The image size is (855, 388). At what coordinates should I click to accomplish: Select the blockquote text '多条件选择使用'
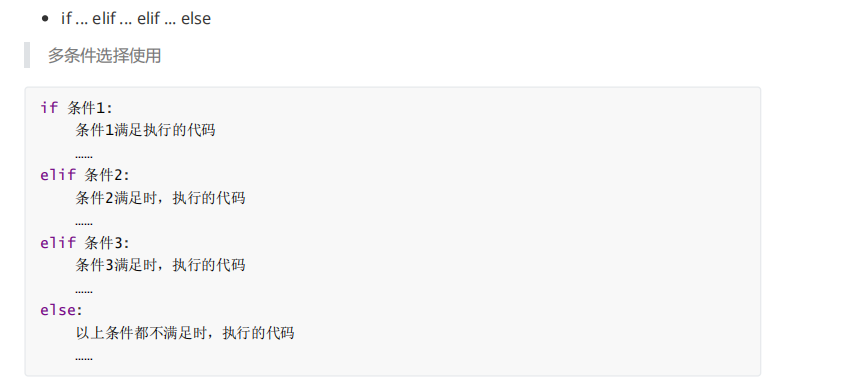(x=104, y=56)
